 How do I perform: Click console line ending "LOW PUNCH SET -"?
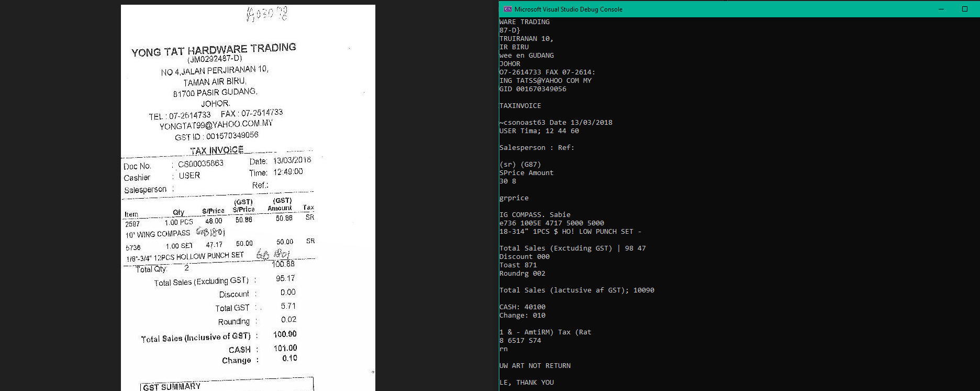coord(571,232)
